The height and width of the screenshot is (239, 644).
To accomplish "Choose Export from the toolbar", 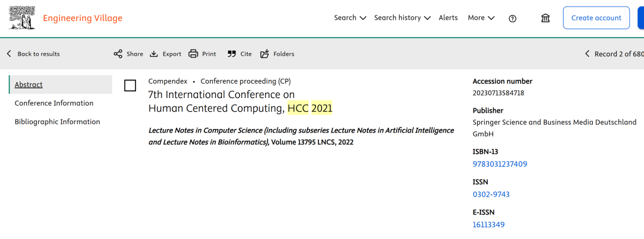I will click(172, 54).
